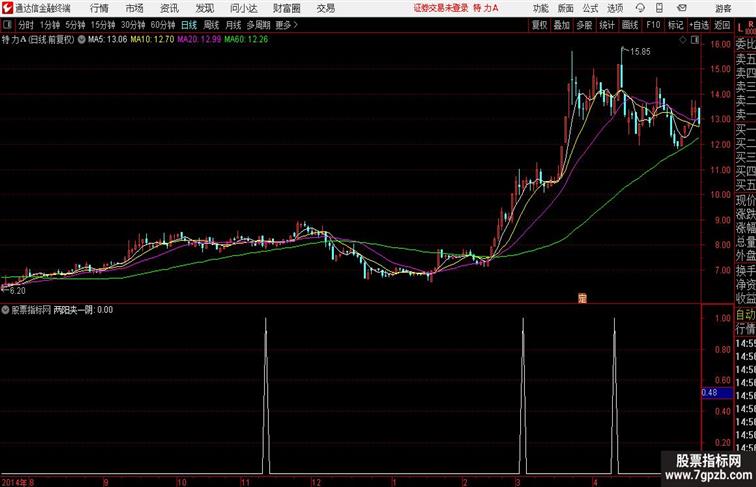Click the 标记 mark button

pos(675,25)
